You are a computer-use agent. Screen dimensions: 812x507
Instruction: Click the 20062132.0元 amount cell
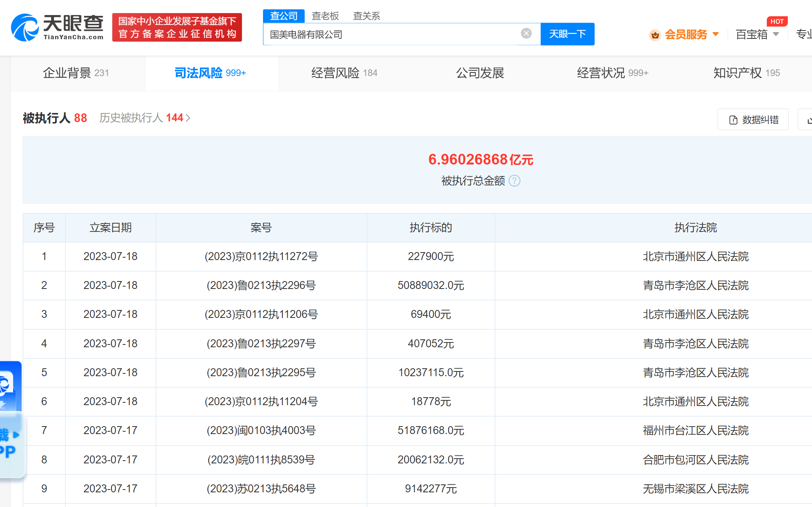click(431, 460)
